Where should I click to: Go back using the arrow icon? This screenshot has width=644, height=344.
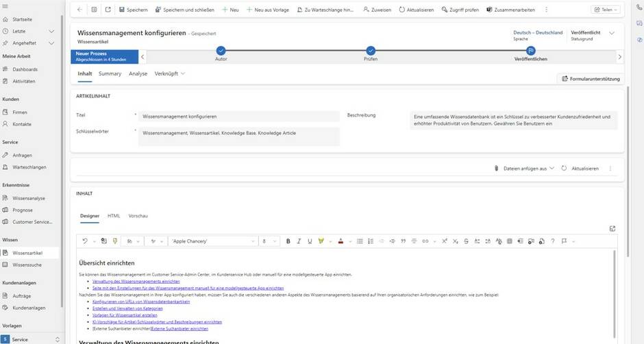point(79,10)
